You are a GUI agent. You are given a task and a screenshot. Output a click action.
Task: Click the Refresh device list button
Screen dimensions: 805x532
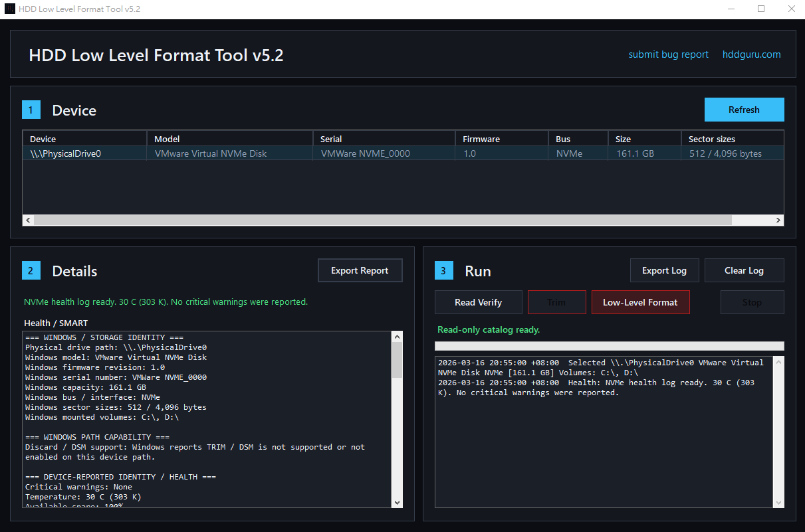point(744,110)
